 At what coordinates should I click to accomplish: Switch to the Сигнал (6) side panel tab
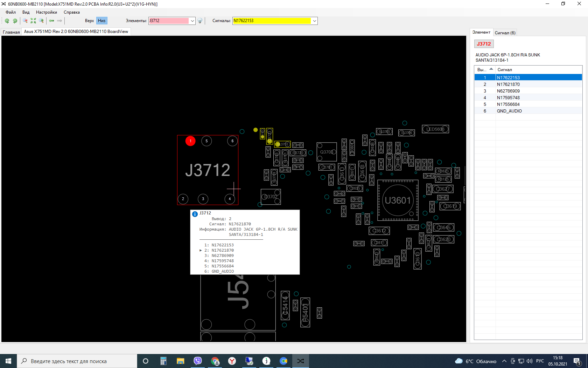(x=505, y=33)
